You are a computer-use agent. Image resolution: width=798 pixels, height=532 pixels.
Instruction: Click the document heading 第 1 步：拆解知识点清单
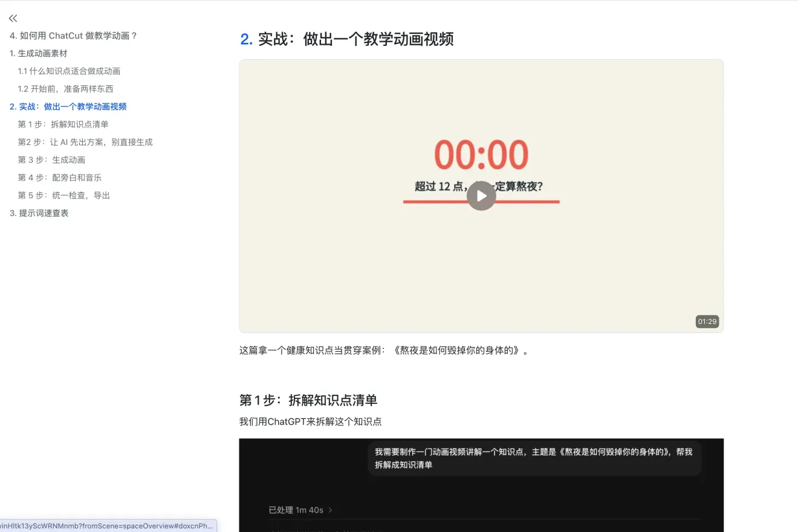coord(308,400)
